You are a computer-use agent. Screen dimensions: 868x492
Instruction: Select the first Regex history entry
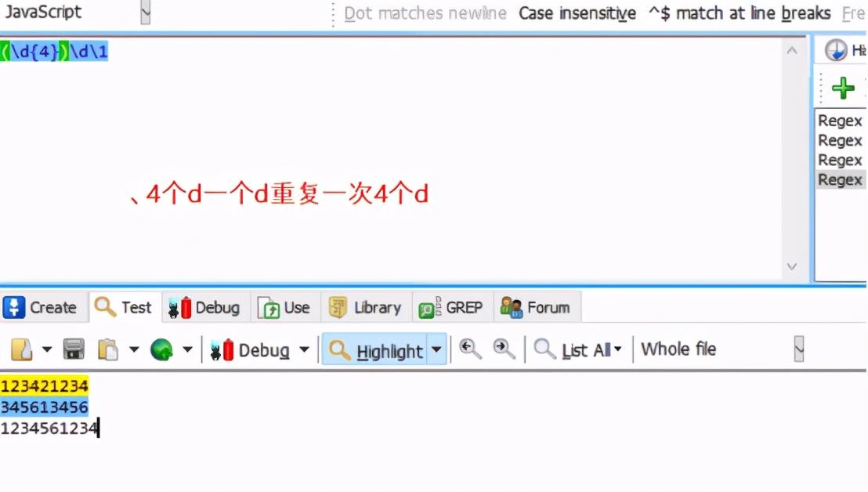click(x=840, y=121)
